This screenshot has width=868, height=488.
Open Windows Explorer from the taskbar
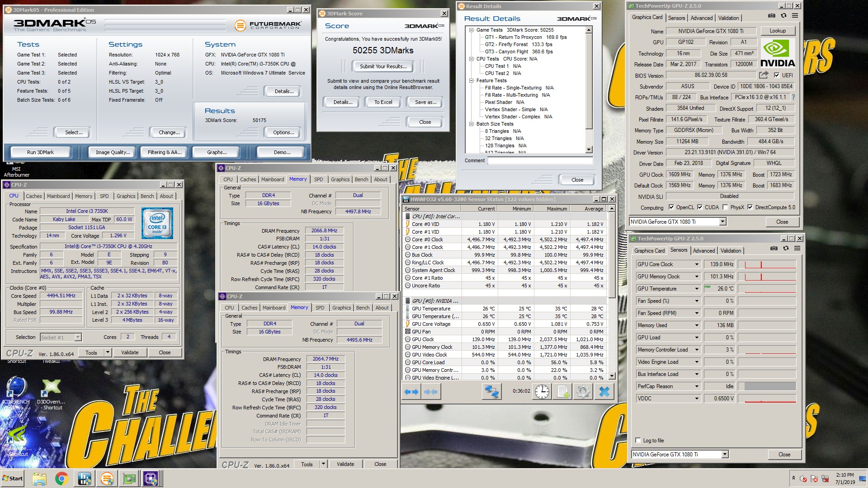(39, 479)
